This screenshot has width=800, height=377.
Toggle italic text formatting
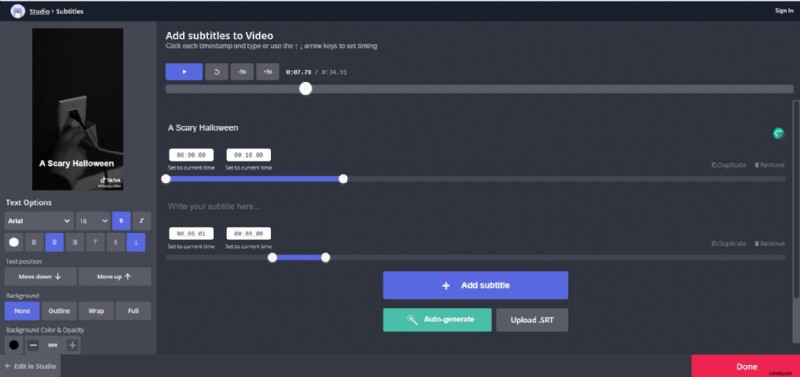[x=142, y=221]
